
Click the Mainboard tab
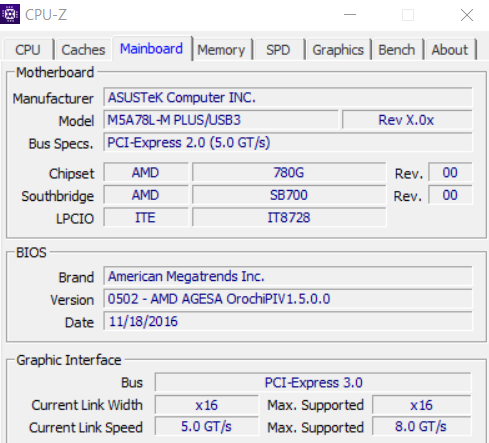point(152,49)
